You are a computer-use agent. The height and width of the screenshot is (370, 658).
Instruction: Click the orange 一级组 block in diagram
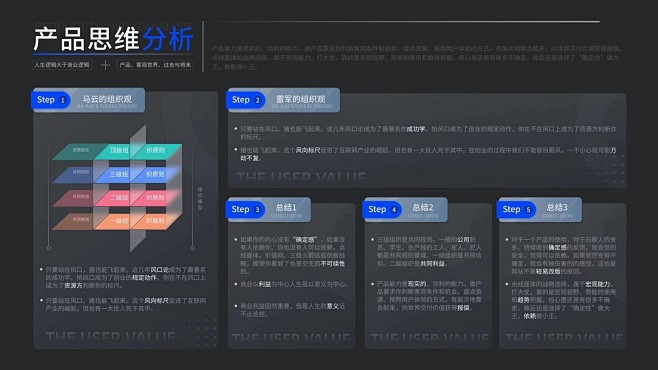click(118, 221)
